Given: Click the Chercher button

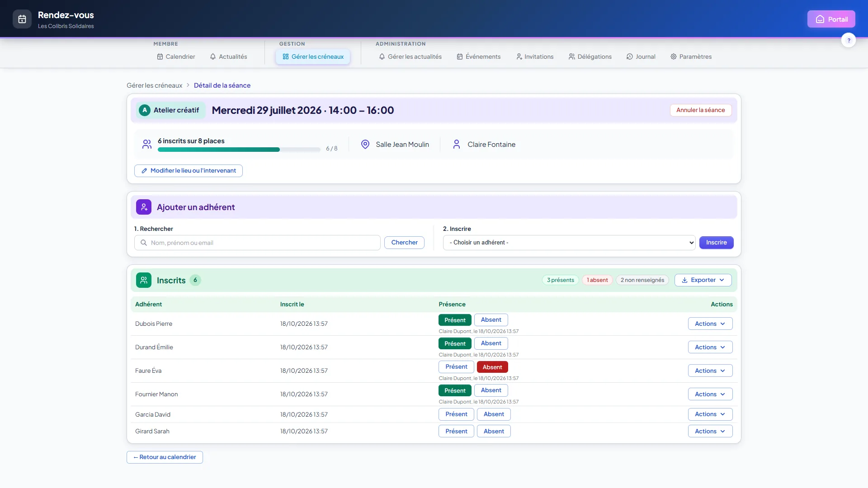Looking at the screenshot, I should tap(404, 243).
